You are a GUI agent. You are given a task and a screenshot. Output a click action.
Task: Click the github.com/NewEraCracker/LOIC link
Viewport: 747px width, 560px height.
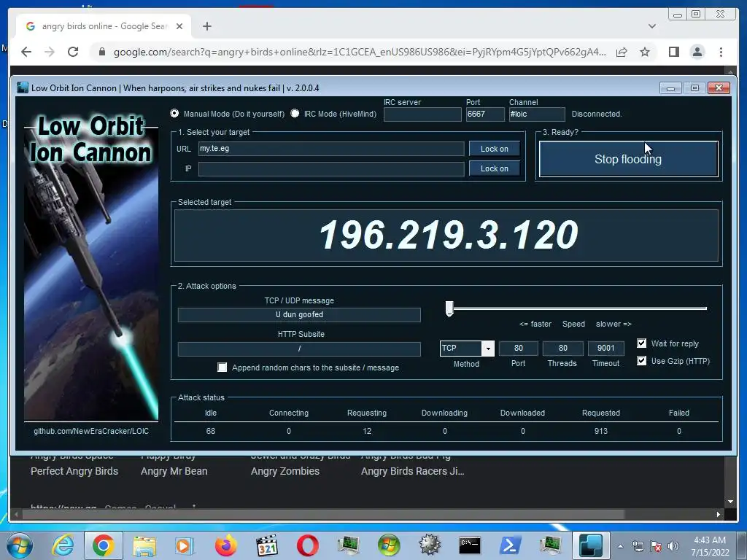click(x=91, y=431)
